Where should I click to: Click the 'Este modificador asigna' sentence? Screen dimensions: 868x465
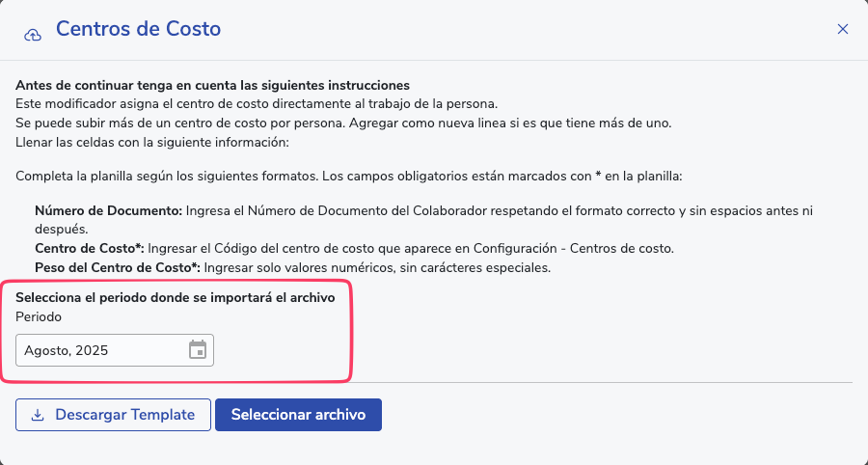(x=256, y=104)
